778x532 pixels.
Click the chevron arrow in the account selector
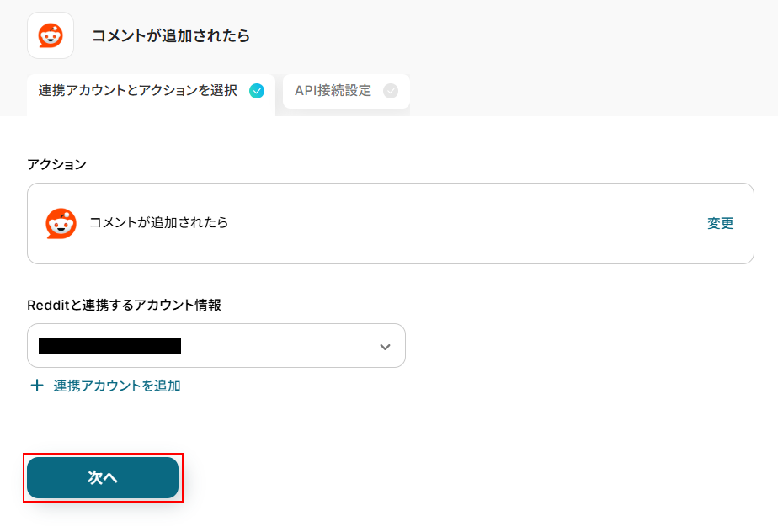click(x=385, y=347)
